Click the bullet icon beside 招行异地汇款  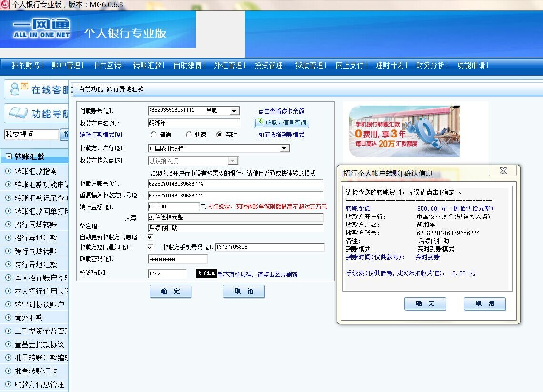pos(8,238)
